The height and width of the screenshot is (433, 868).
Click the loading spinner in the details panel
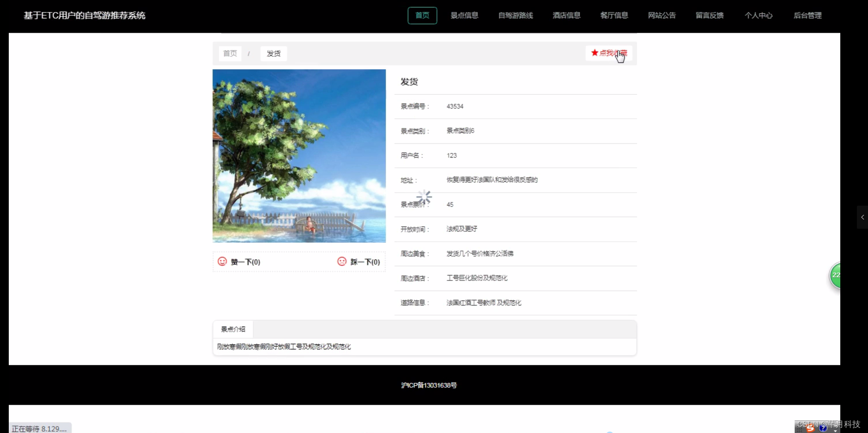[424, 197]
